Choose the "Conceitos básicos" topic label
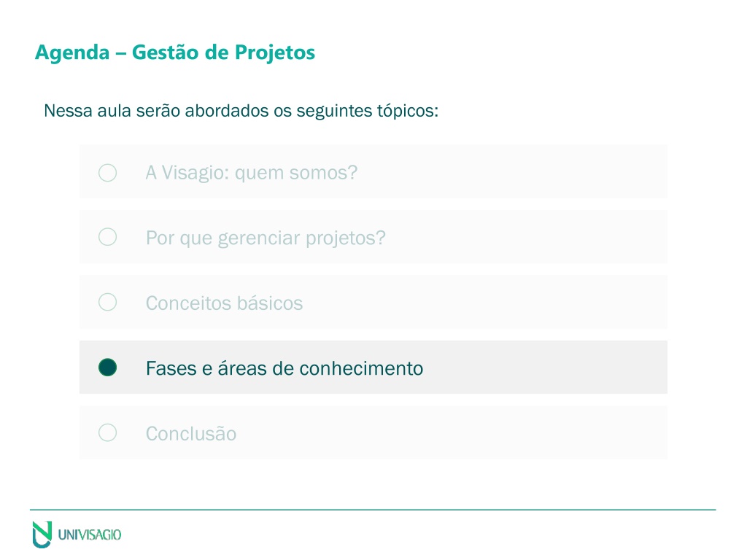 (224, 303)
